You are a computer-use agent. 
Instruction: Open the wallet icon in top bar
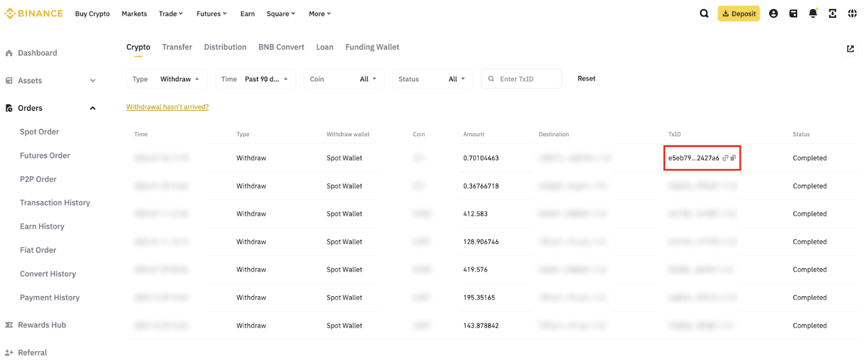[793, 14]
